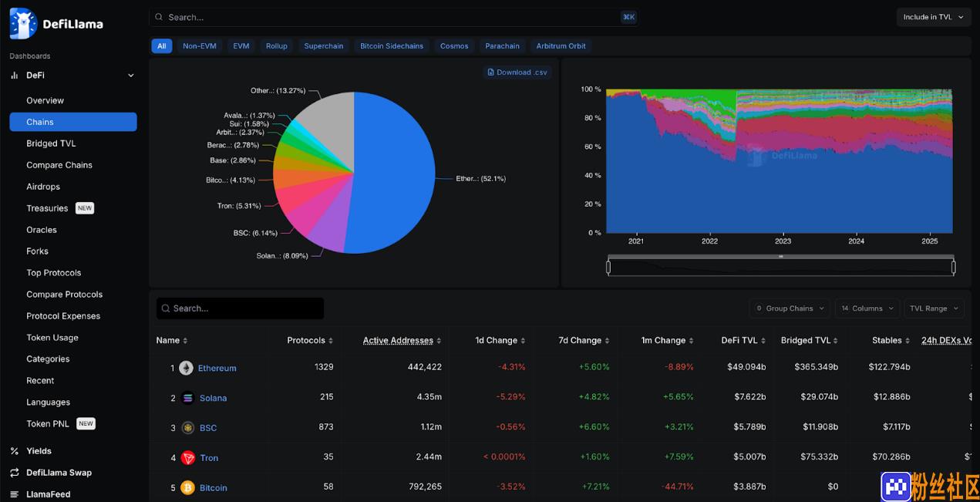The height and width of the screenshot is (502, 980).
Task: Click the blue Ethereum pie slice
Action: click(393, 174)
